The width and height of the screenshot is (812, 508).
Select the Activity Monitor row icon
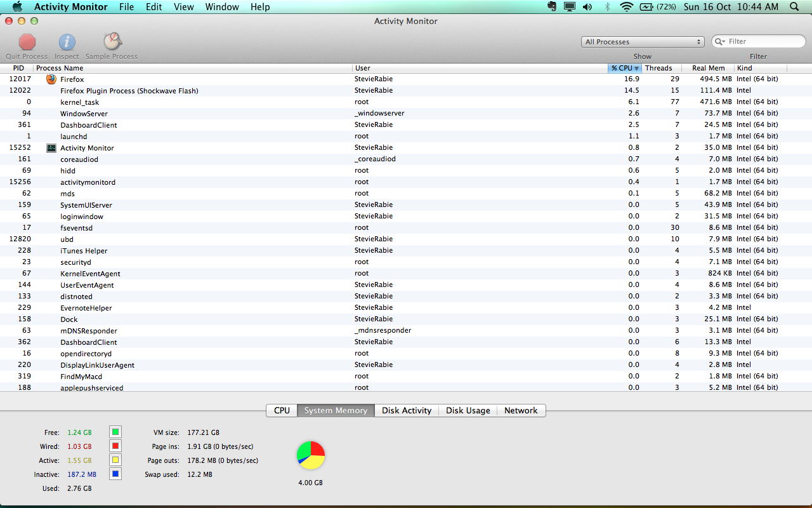[51, 148]
